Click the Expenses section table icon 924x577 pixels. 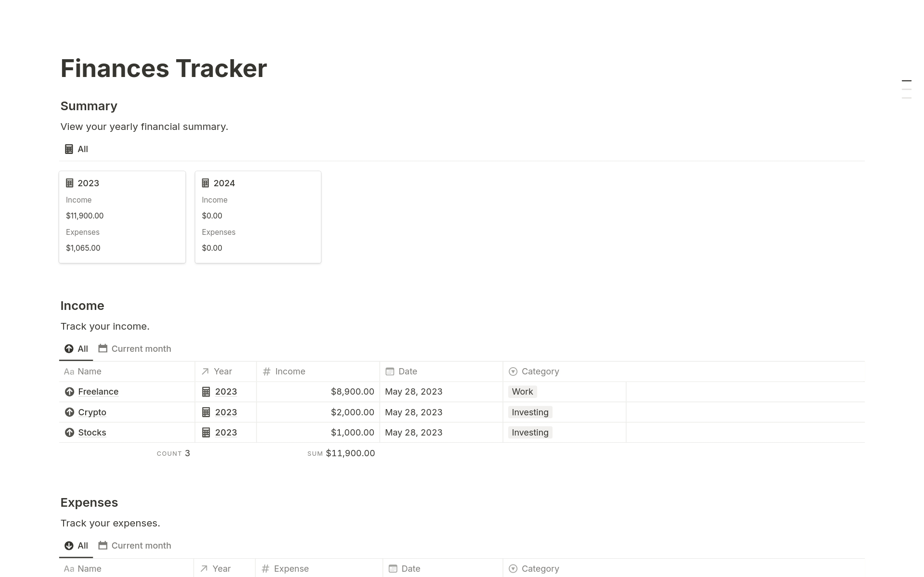69,545
